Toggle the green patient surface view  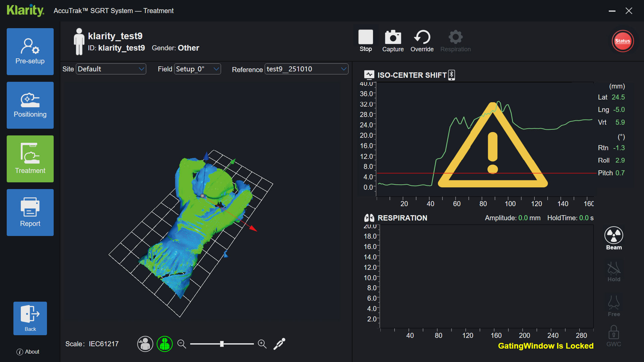pos(165,344)
